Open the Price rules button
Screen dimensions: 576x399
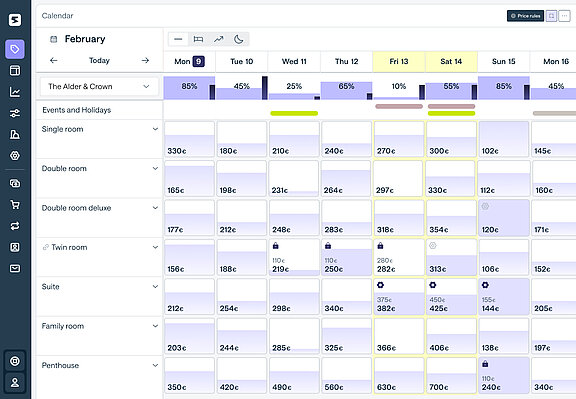tap(525, 16)
